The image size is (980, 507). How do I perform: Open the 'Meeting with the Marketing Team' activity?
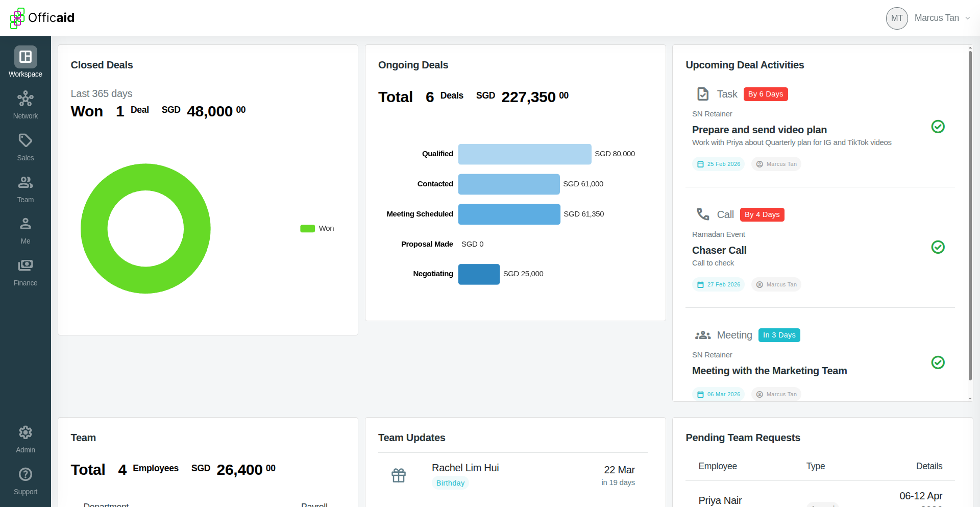click(769, 371)
